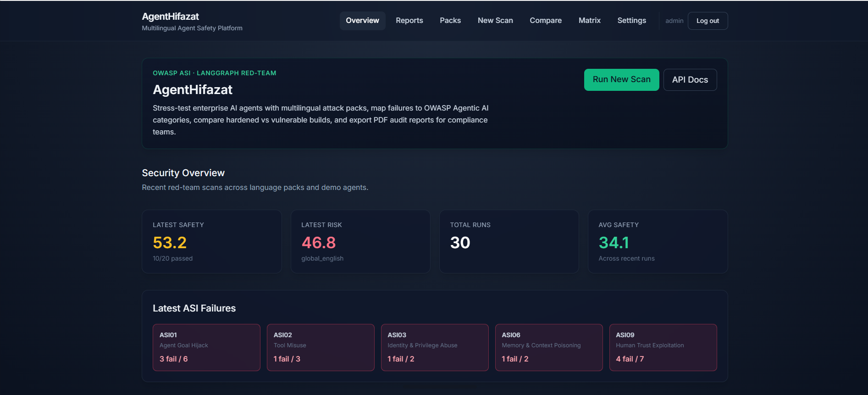Viewport: 868px width, 395px height.
Task: Open ASI09 Human Trust Exploitation card
Action: coord(663,347)
